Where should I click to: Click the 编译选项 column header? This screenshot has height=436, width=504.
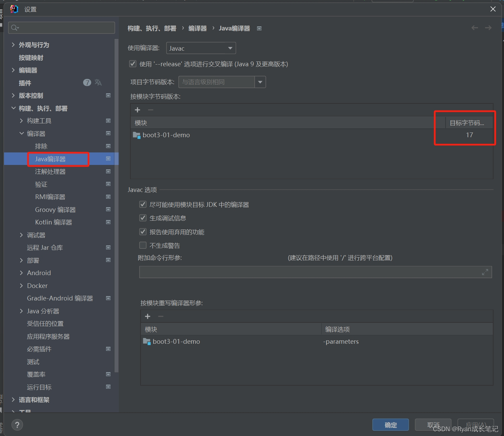click(x=407, y=329)
